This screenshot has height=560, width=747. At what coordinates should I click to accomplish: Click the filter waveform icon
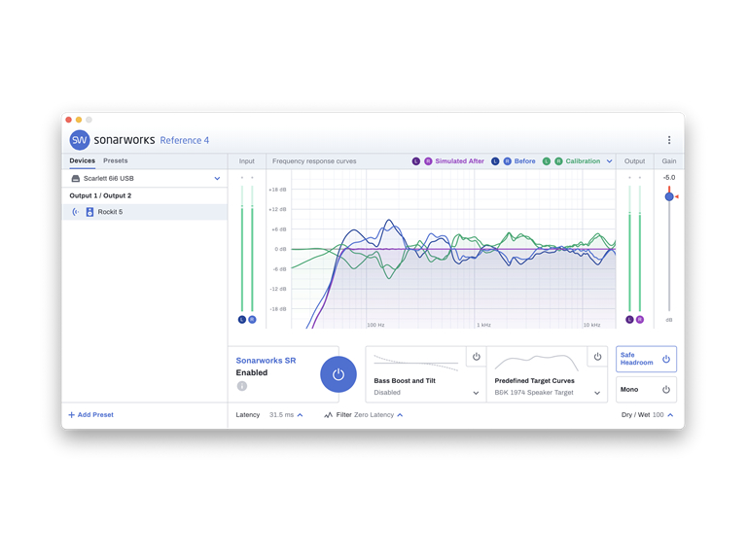pos(328,415)
